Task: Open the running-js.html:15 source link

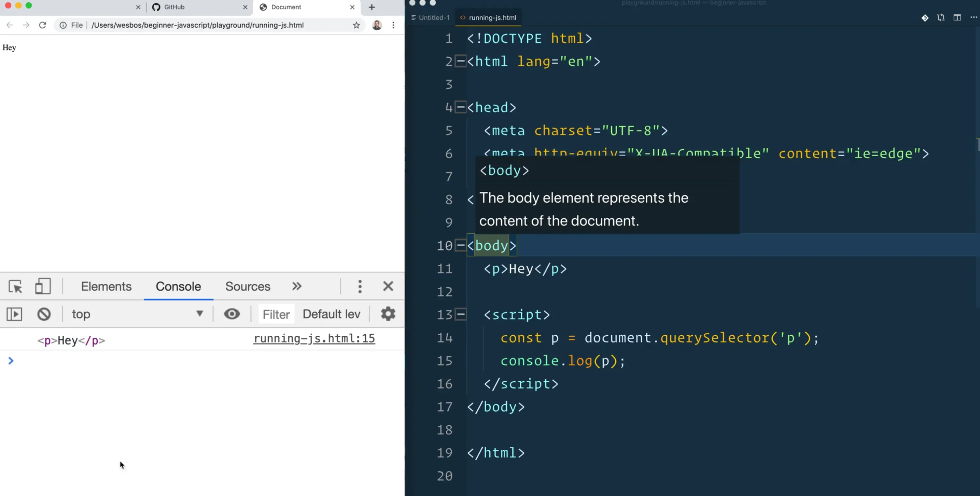Action: (314, 338)
